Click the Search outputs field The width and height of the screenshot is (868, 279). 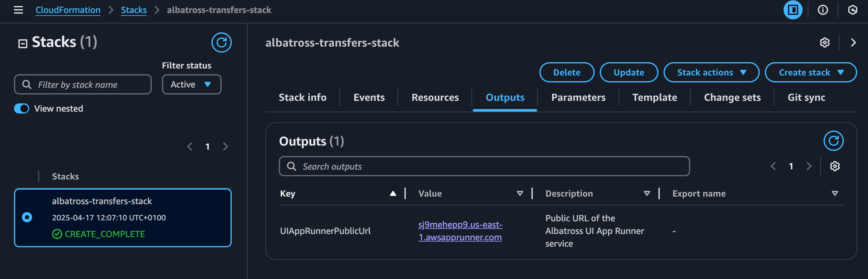pos(484,166)
